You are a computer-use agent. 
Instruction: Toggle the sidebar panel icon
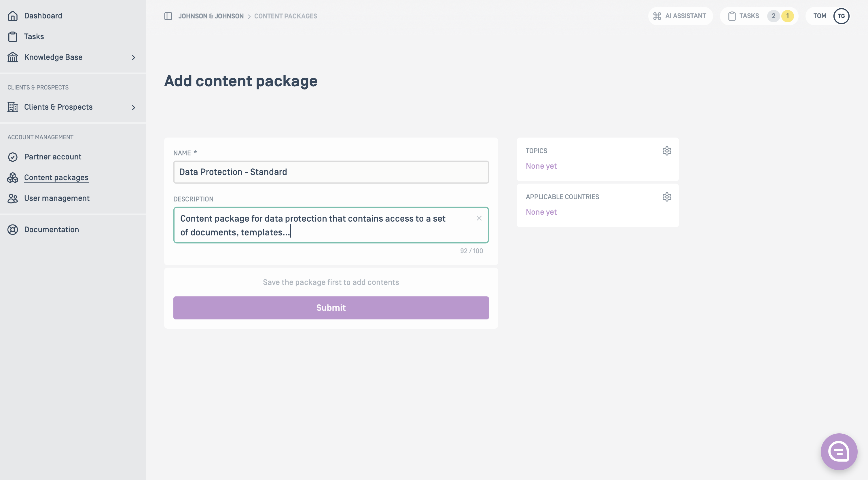tap(168, 16)
